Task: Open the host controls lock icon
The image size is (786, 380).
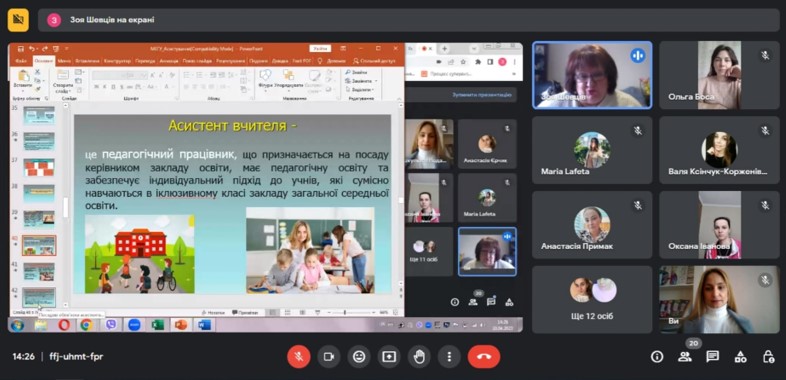Action: click(768, 357)
